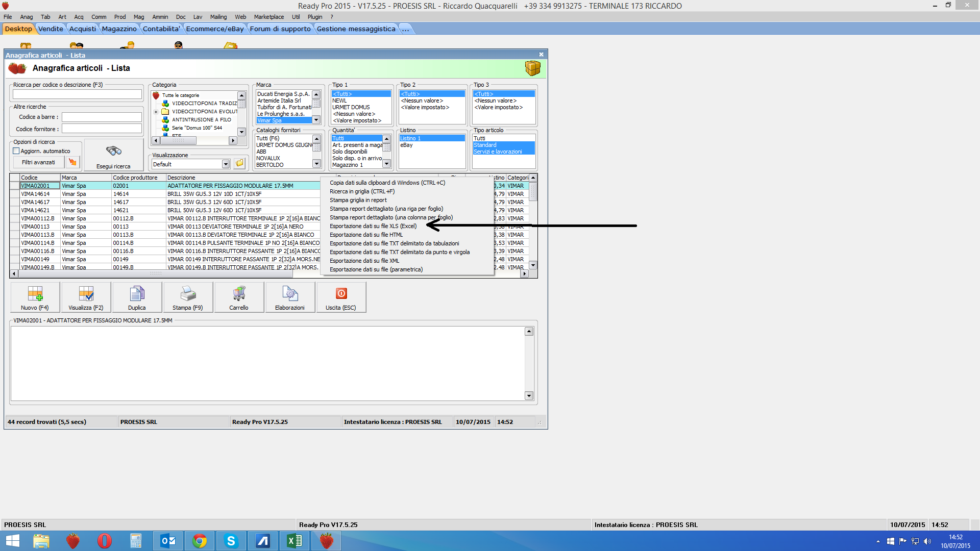Select Stampa griglia in report
Viewport: 980px width, 551px height.
tap(358, 200)
